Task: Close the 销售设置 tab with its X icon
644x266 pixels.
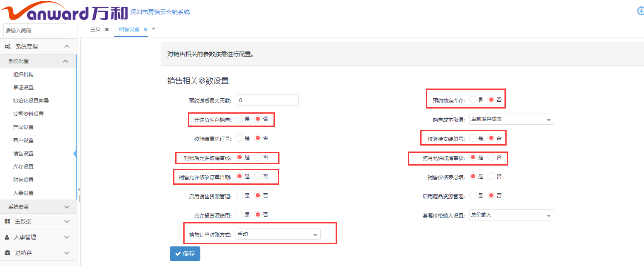Action: [145, 29]
